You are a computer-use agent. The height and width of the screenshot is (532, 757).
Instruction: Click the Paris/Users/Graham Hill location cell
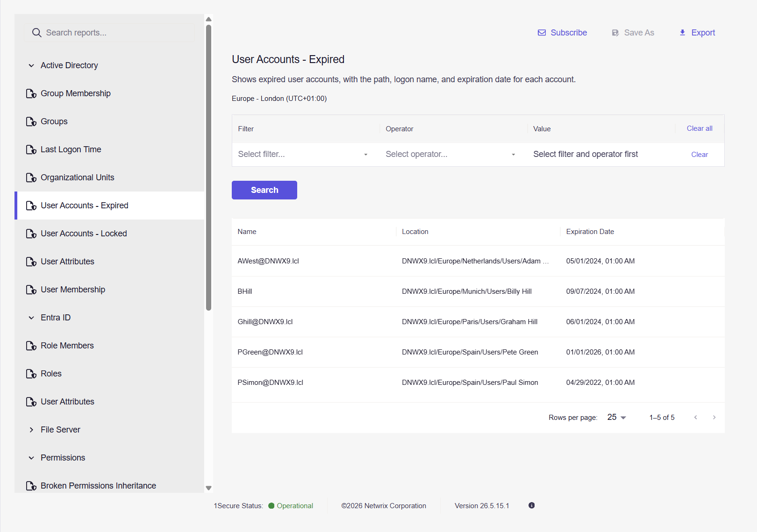(470, 322)
